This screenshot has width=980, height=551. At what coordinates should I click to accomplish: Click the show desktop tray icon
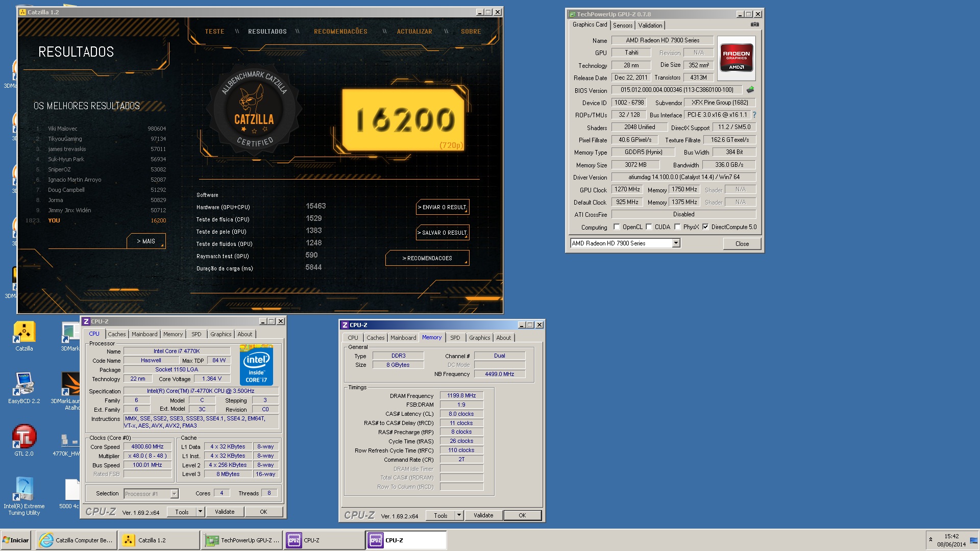[x=974, y=541]
